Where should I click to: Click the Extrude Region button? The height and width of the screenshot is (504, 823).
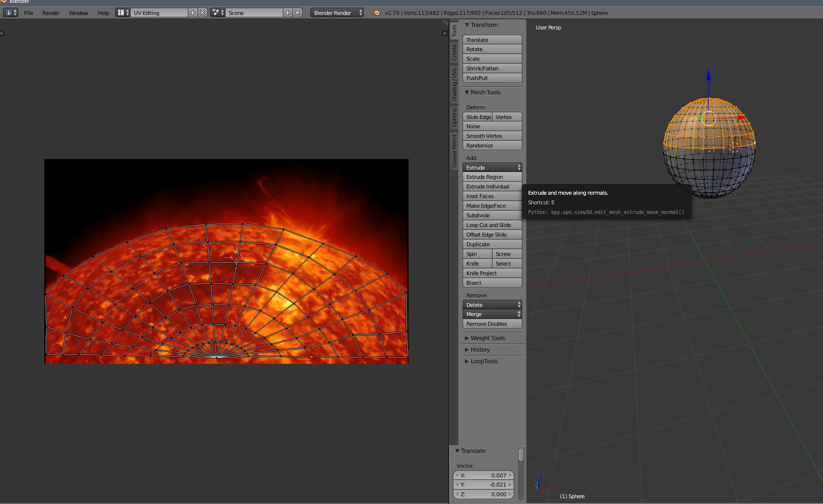[492, 177]
